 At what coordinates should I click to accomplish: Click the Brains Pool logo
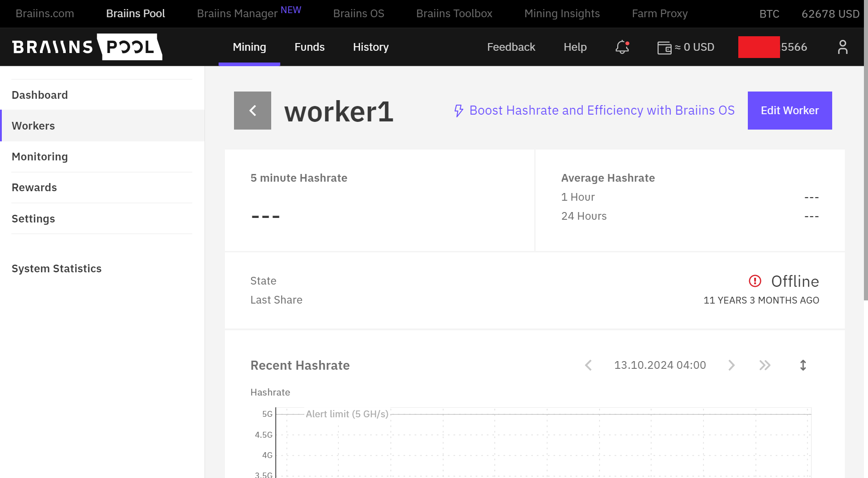click(x=87, y=47)
